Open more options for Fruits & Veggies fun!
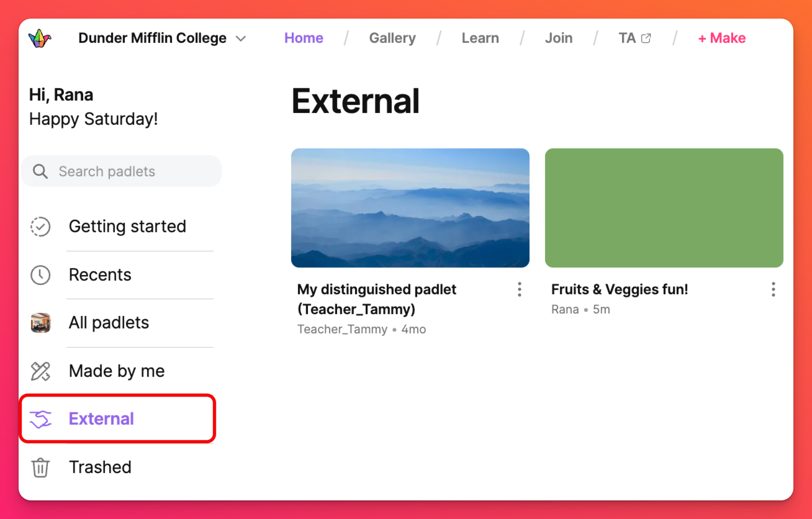The width and height of the screenshot is (812, 519). tap(773, 289)
